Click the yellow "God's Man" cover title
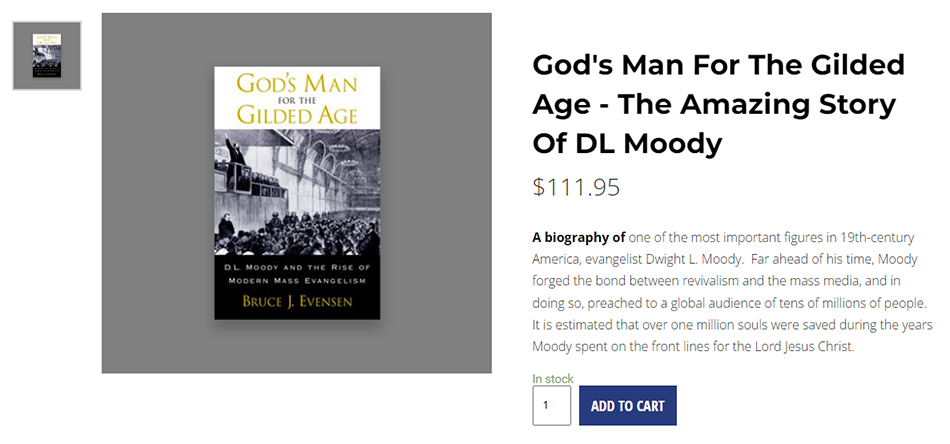Image resolution: width=950 pixels, height=444 pixels. click(297, 82)
